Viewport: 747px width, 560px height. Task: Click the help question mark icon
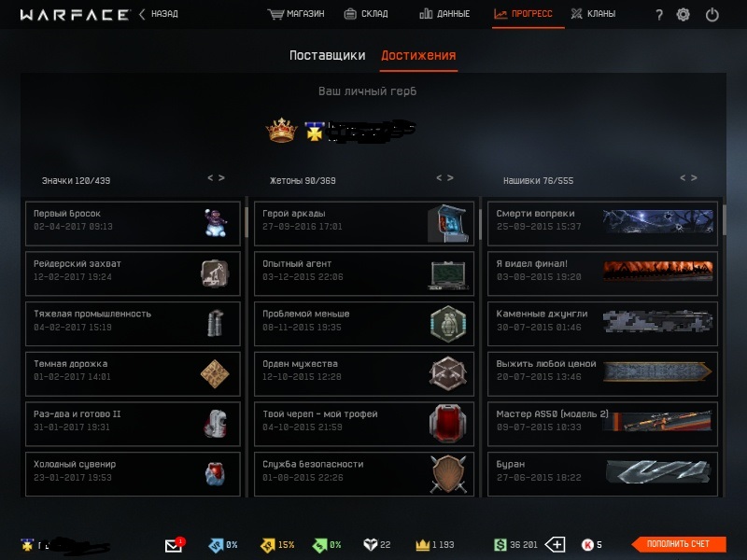click(x=659, y=15)
